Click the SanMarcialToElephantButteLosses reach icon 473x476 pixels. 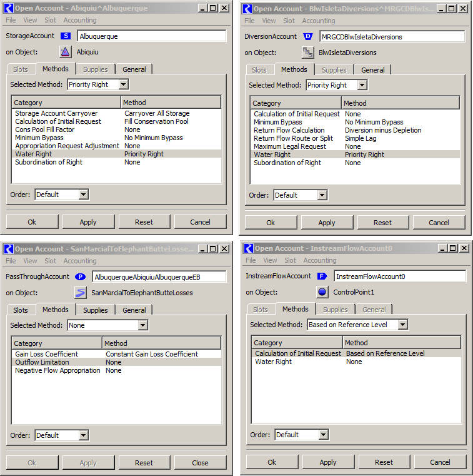tap(81, 293)
